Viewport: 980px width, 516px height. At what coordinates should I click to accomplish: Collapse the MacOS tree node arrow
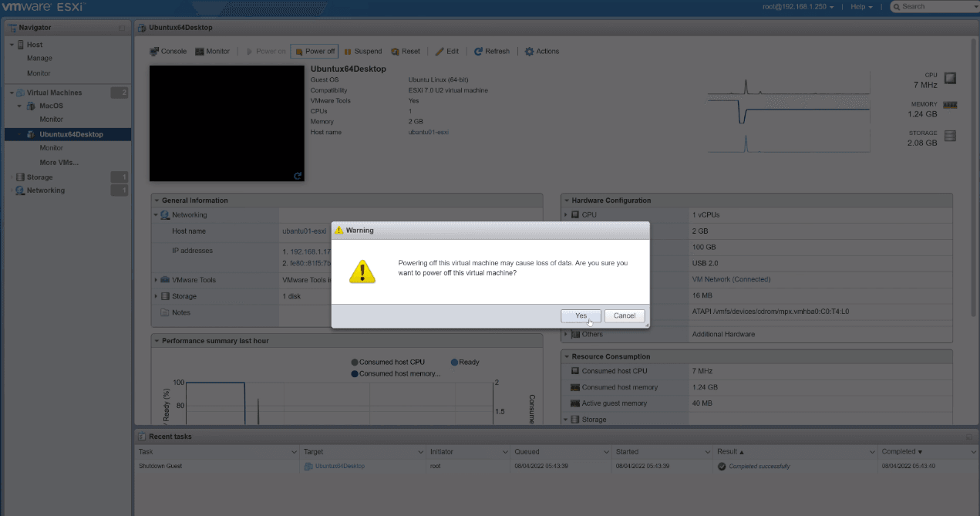[x=21, y=106]
